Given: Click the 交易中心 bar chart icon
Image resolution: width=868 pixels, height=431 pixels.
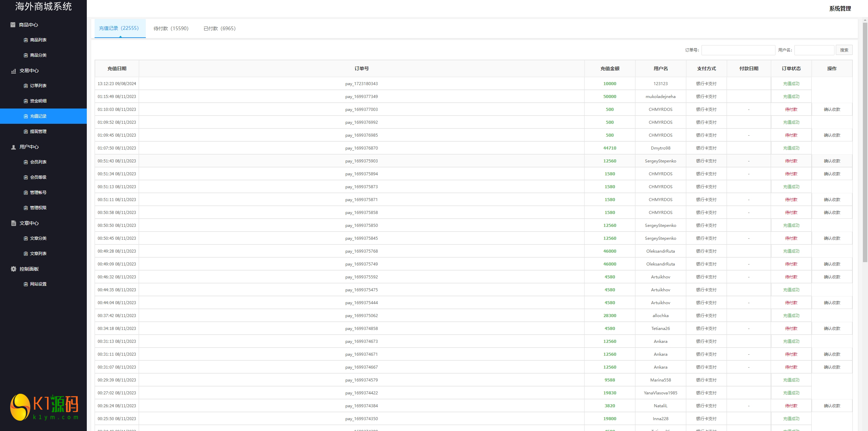Looking at the screenshot, I should (x=14, y=71).
